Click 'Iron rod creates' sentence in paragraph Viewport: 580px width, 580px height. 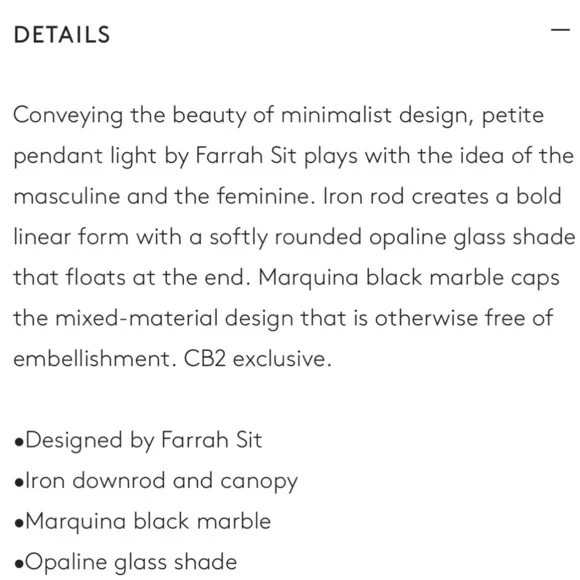point(406,196)
